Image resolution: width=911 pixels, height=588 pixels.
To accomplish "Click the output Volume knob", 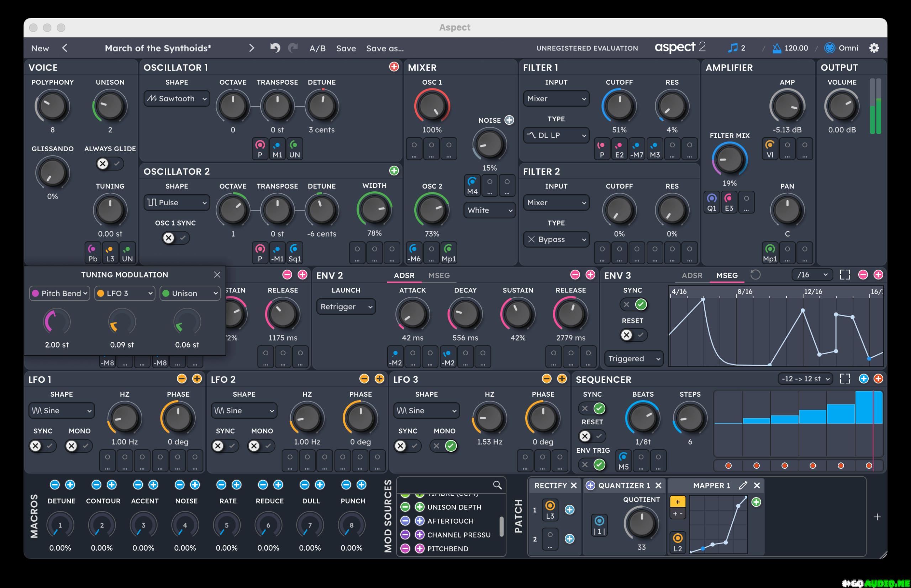I will point(842,106).
